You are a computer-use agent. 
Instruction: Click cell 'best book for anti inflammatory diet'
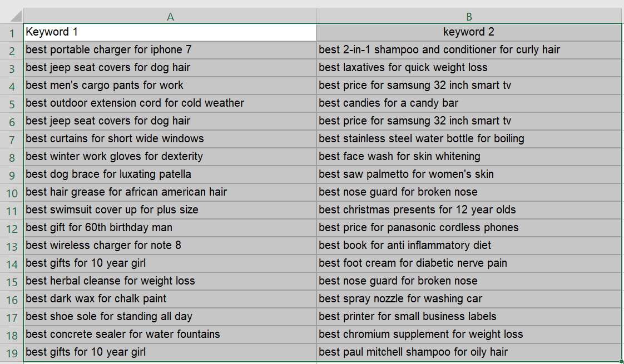(x=469, y=246)
